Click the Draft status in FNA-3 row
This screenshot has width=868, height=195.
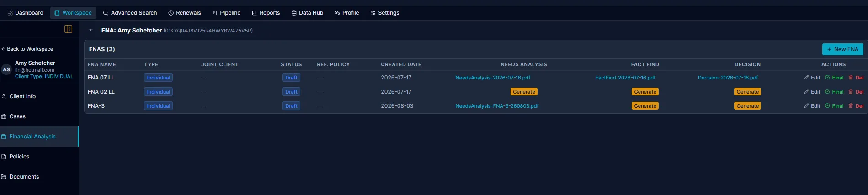291,106
